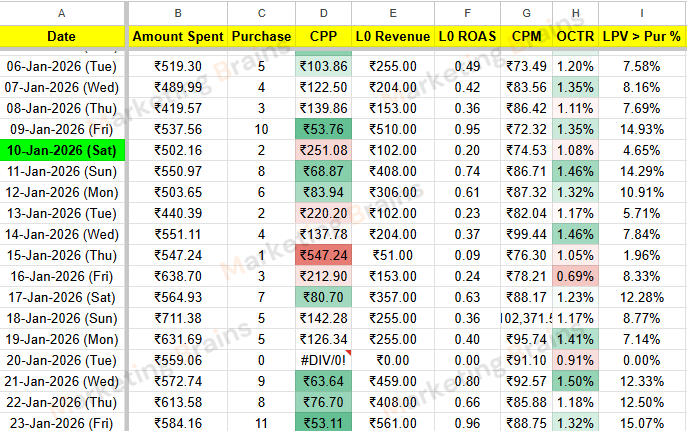Screen dimensions: 687x431
Task: Click the CPP header cell
Action: [x=322, y=36]
